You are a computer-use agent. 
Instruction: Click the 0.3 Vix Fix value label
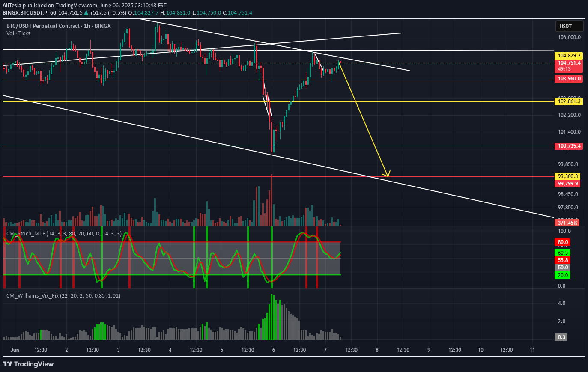click(561, 337)
